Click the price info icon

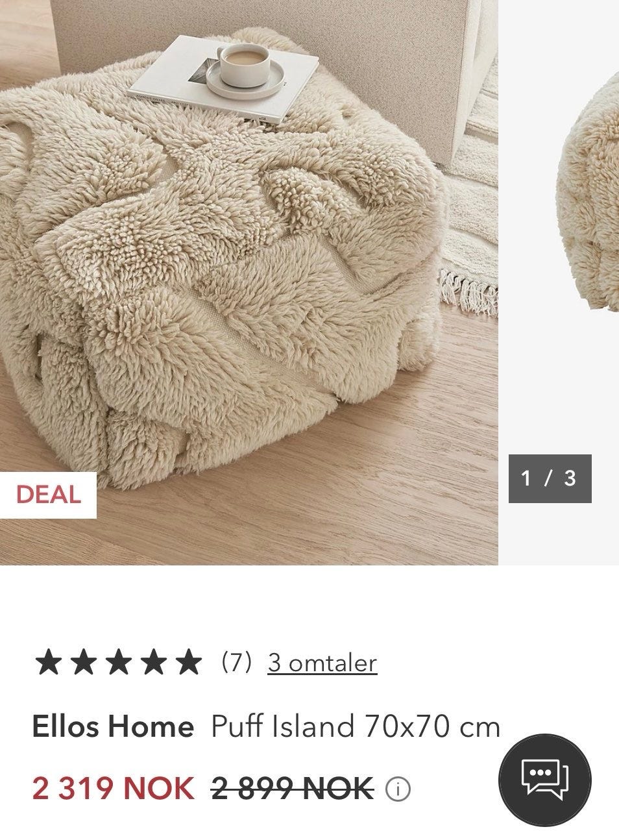pos(398,789)
